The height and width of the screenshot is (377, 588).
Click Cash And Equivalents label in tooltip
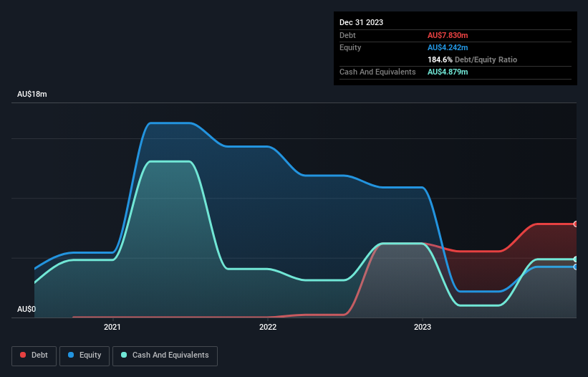point(377,72)
